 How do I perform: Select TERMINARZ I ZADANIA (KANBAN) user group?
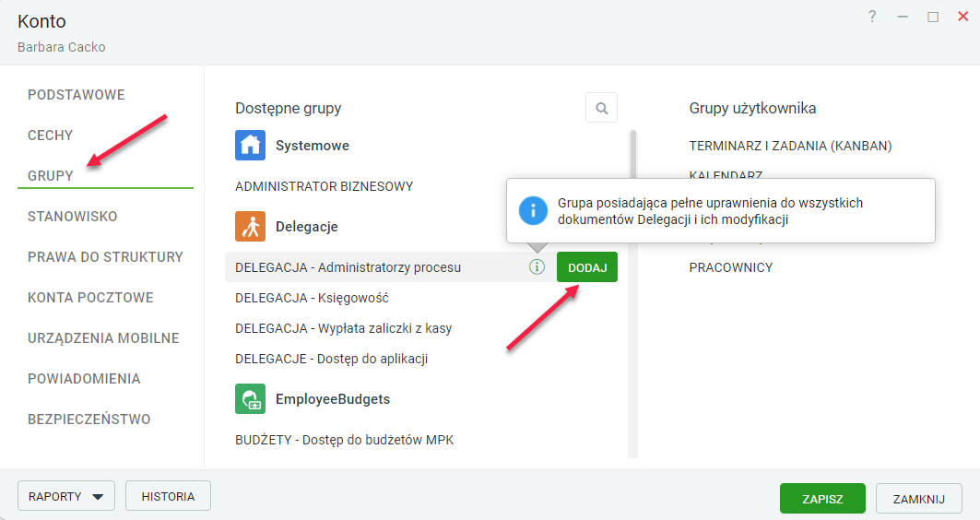click(791, 146)
